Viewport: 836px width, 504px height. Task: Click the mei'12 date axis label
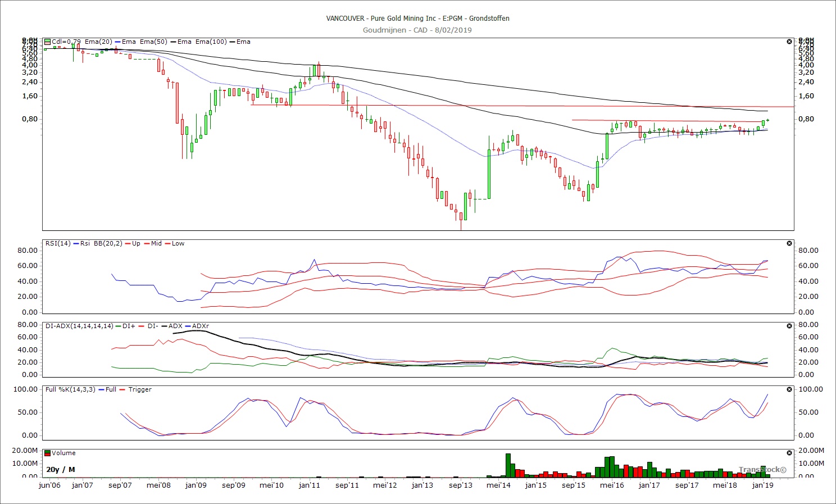(x=385, y=485)
